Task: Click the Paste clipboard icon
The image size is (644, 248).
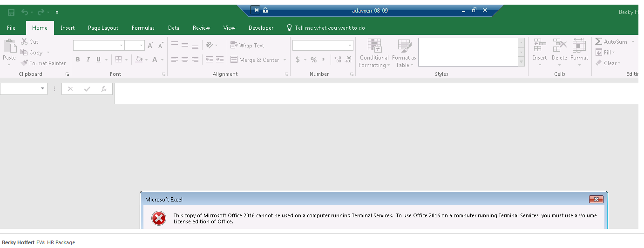Action: click(9, 46)
